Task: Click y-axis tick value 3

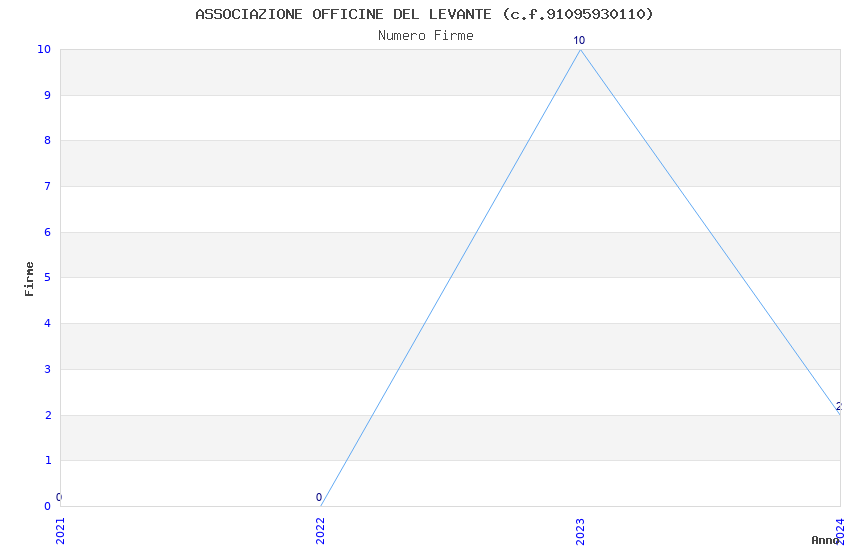Action: click(48, 370)
